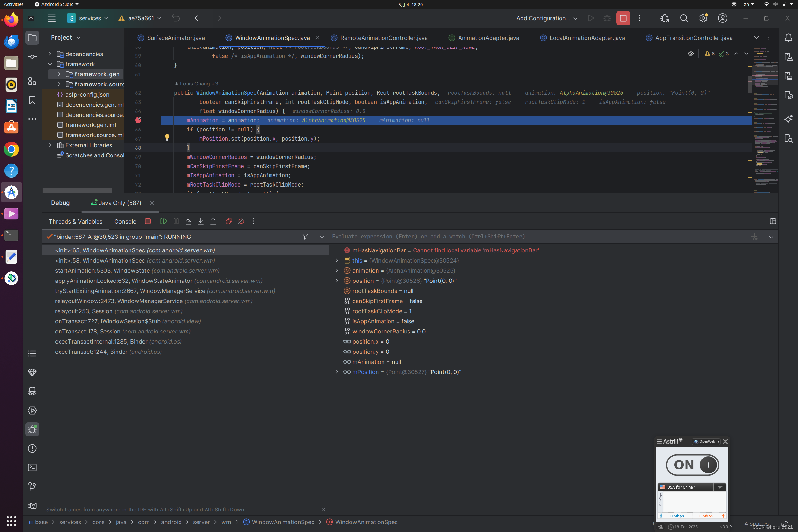
Task: Open the account profile icon
Action: click(722, 18)
